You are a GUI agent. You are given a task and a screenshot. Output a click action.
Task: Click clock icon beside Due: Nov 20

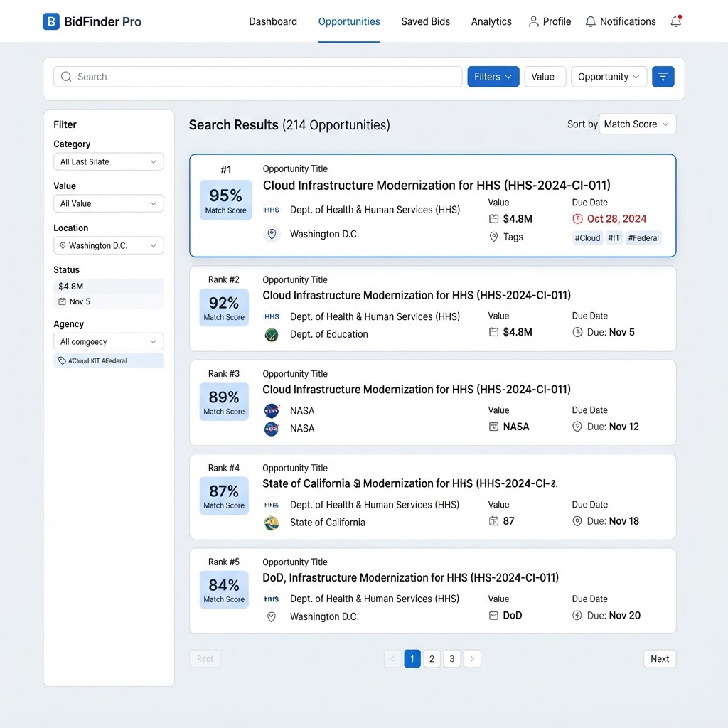point(577,615)
